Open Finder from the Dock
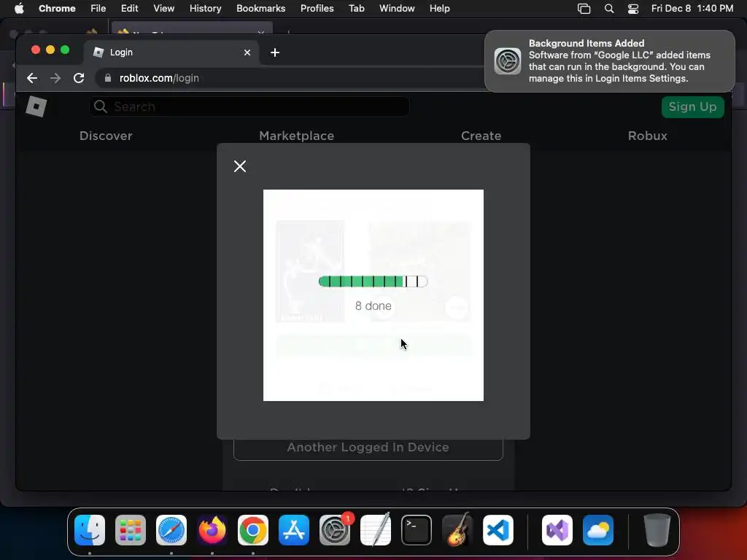This screenshot has height=560, width=747. [x=90, y=530]
